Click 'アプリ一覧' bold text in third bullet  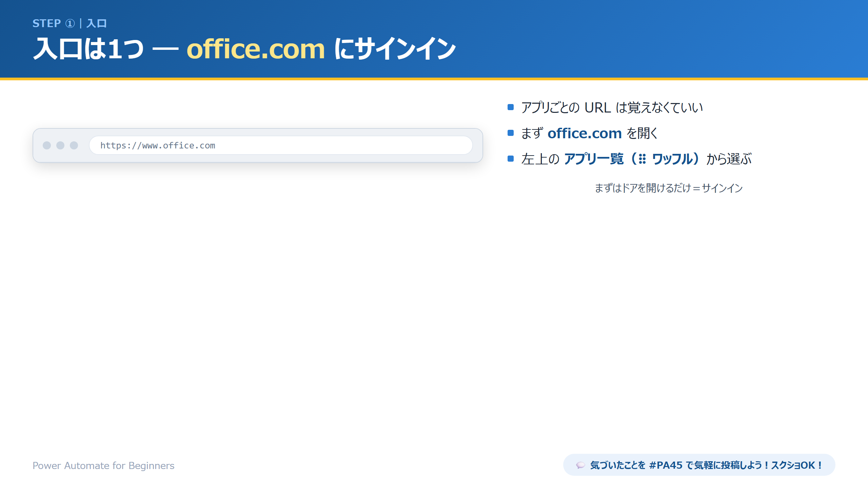point(594,159)
